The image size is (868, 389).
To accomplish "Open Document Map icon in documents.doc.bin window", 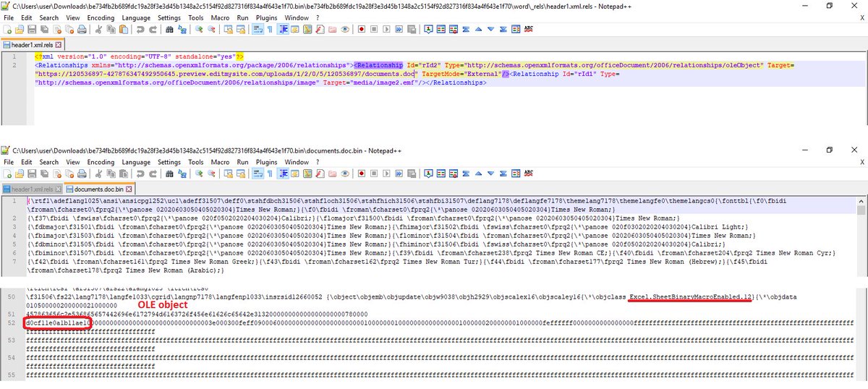I will [x=307, y=173].
